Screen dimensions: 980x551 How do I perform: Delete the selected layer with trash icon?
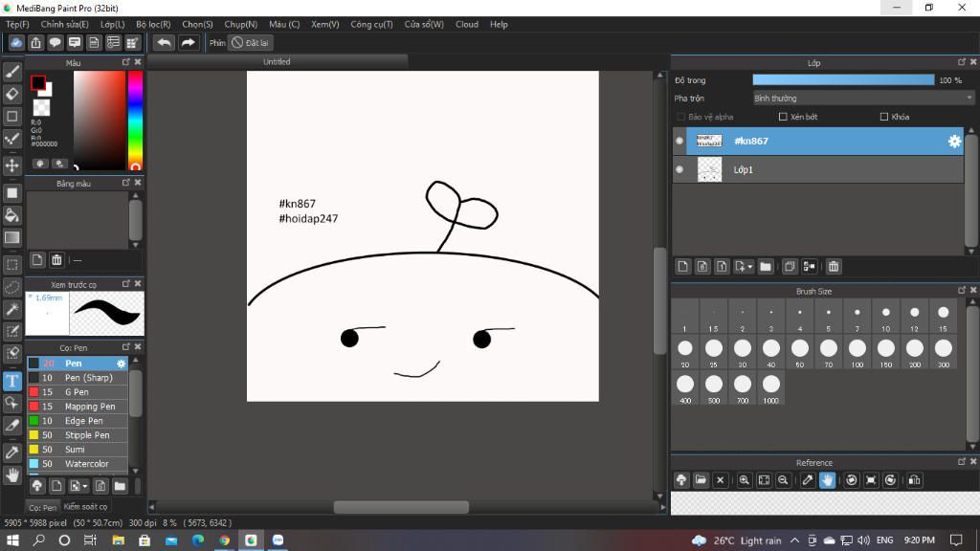pyautogui.click(x=834, y=267)
